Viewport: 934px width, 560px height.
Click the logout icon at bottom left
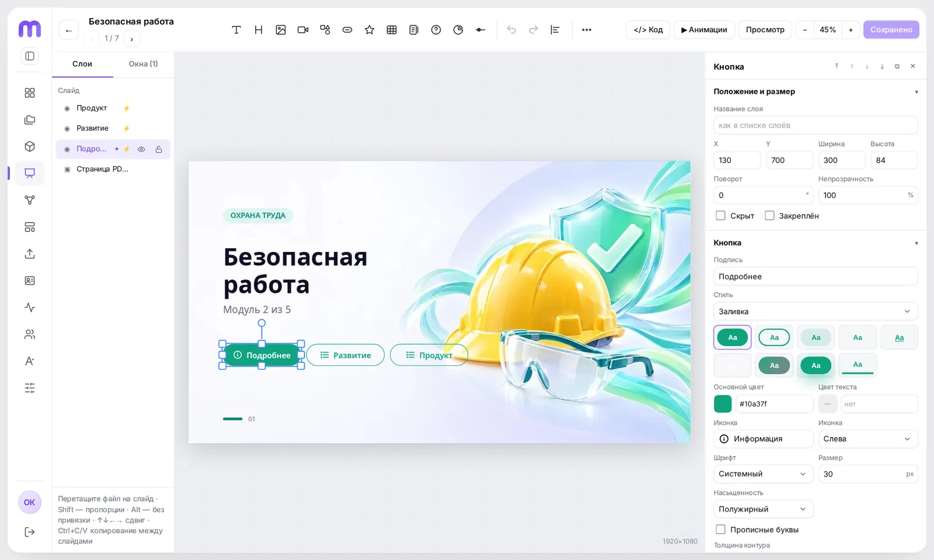click(30, 532)
